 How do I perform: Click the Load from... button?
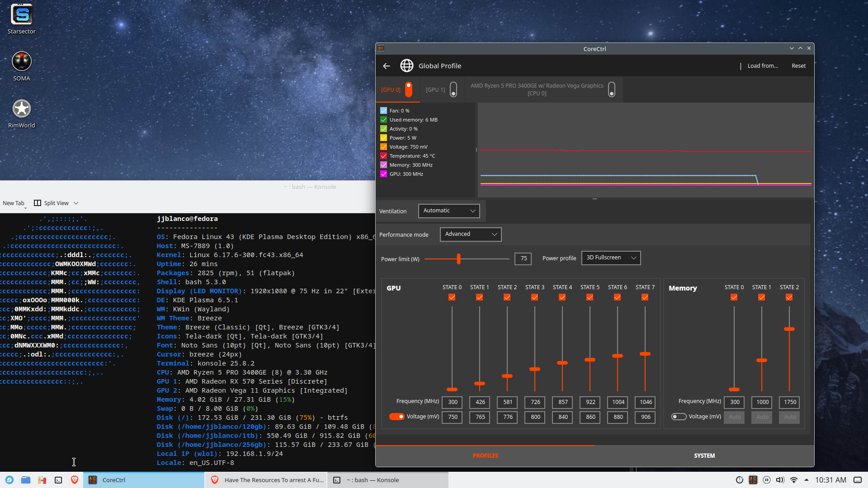click(762, 66)
